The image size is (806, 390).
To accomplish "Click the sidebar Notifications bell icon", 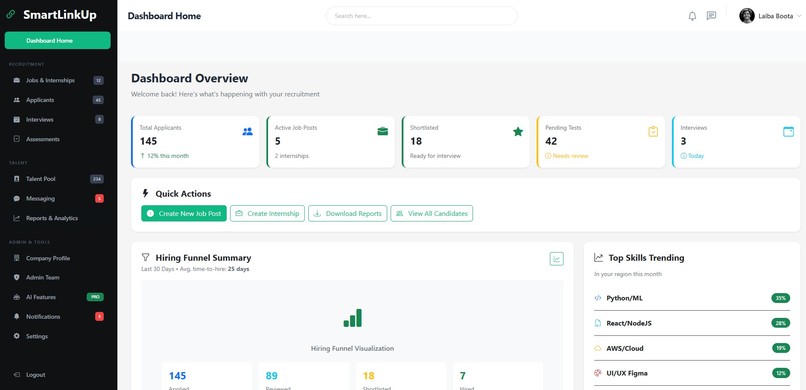I will coord(16,317).
